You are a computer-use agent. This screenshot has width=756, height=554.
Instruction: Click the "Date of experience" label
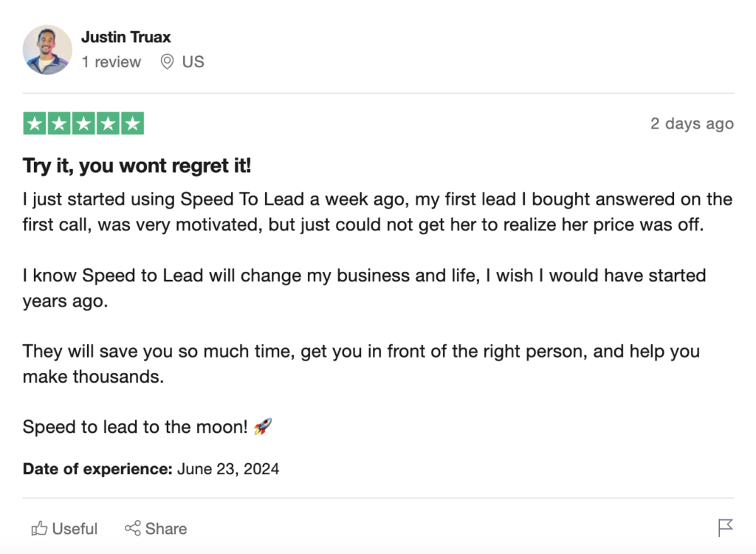[x=97, y=468]
